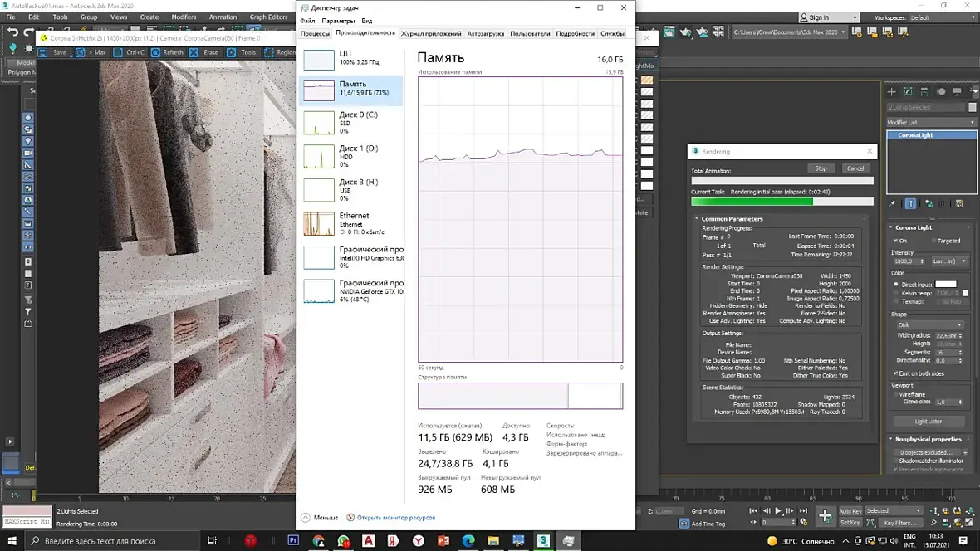Switch to Процессы tab in Task Manager
The width and height of the screenshot is (980, 551).
point(315,33)
